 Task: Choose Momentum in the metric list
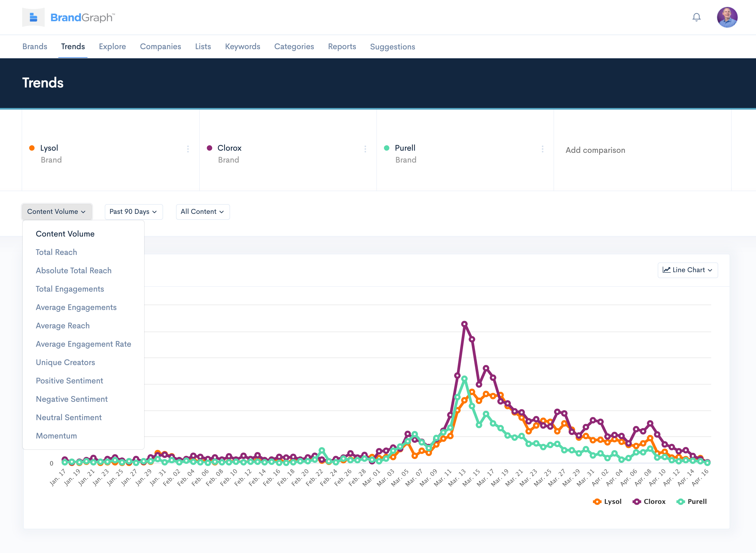(56, 436)
